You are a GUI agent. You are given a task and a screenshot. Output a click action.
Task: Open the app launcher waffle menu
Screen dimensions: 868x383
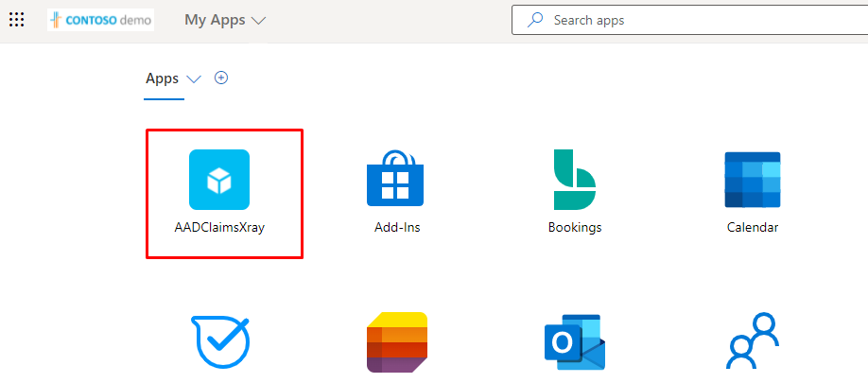point(17,20)
